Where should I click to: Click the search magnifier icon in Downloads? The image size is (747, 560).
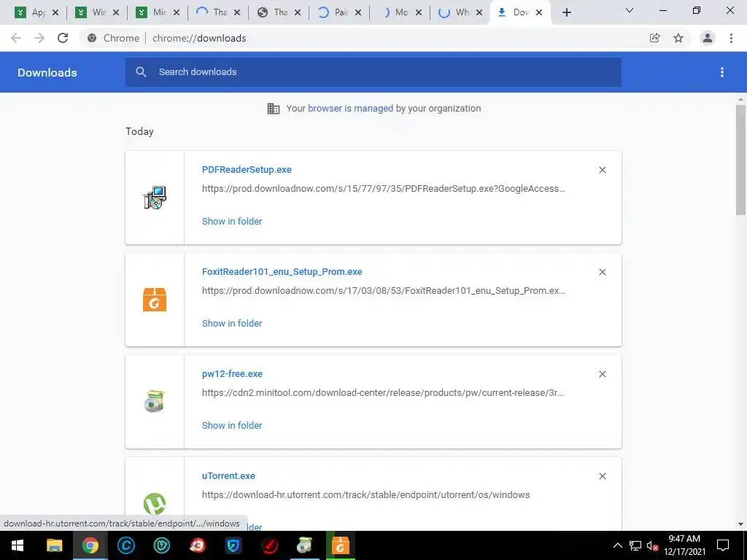(141, 72)
